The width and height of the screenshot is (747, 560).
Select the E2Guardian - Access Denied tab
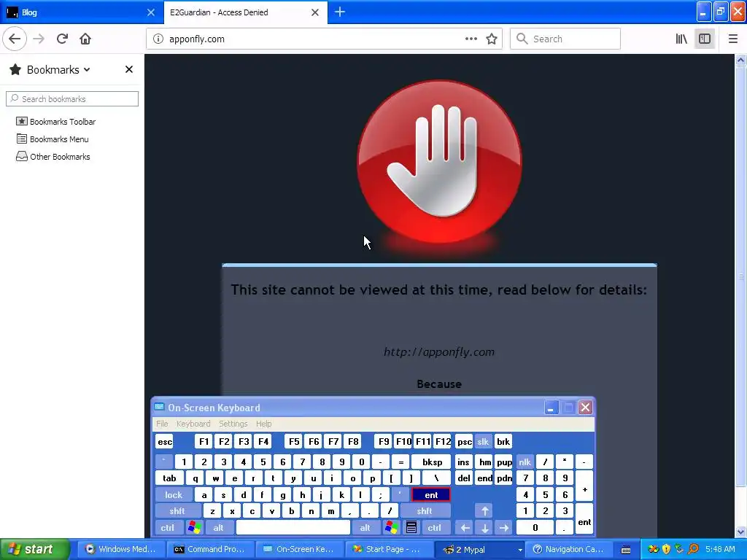click(x=245, y=12)
